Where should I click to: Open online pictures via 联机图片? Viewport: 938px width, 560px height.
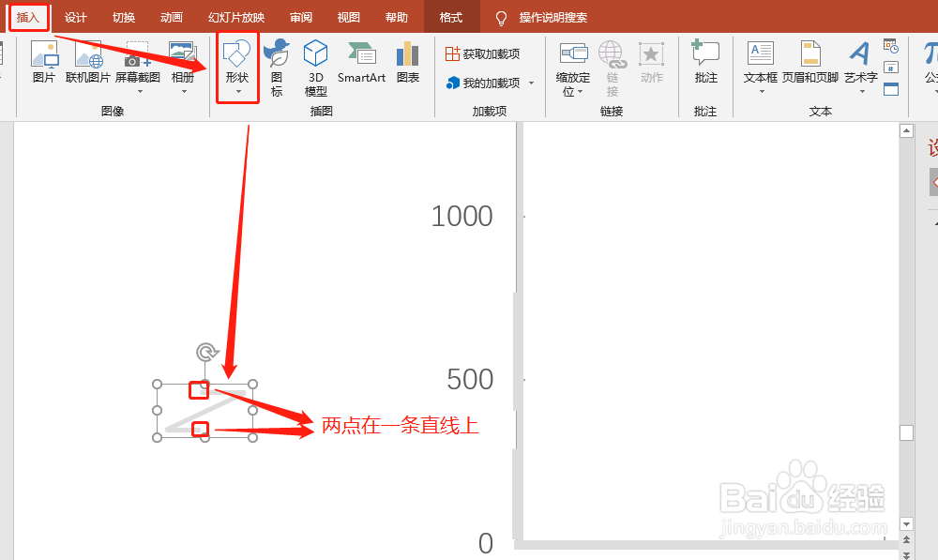(x=86, y=66)
